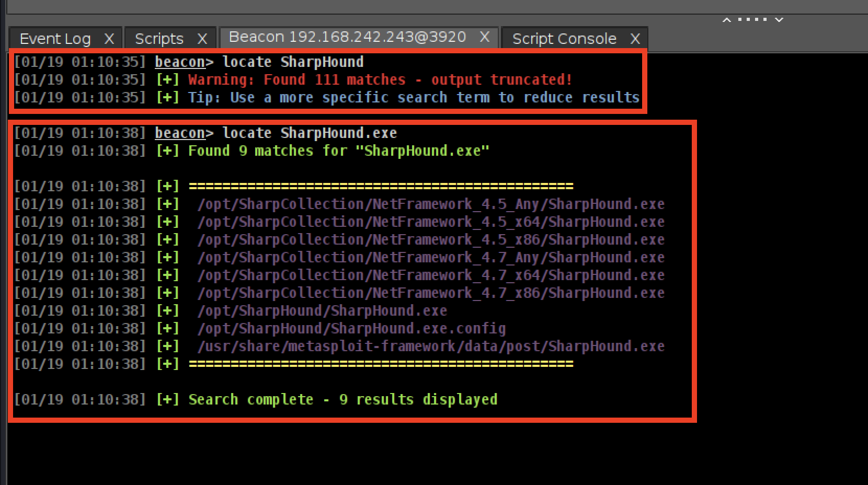Click the underlined beacon prompt before 'locate SharpHound.exe'
The image size is (868, 485).
pyautogui.click(x=180, y=133)
